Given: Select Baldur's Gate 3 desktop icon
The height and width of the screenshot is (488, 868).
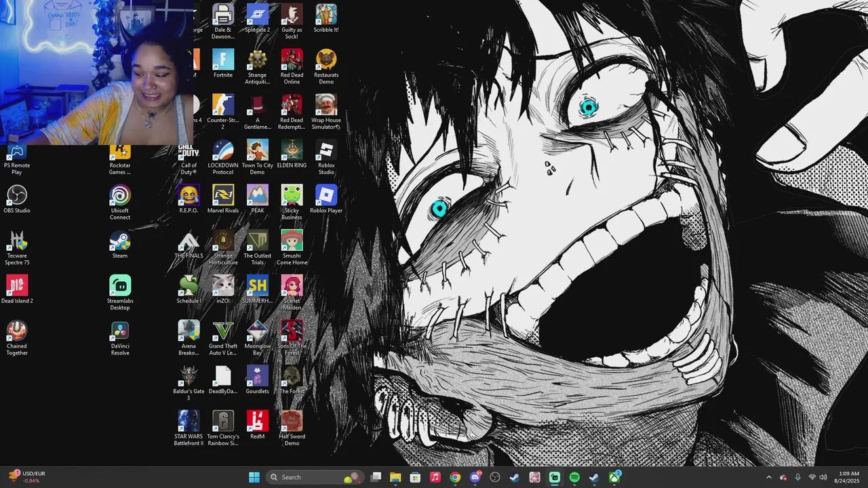Looking at the screenshot, I should (189, 383).
